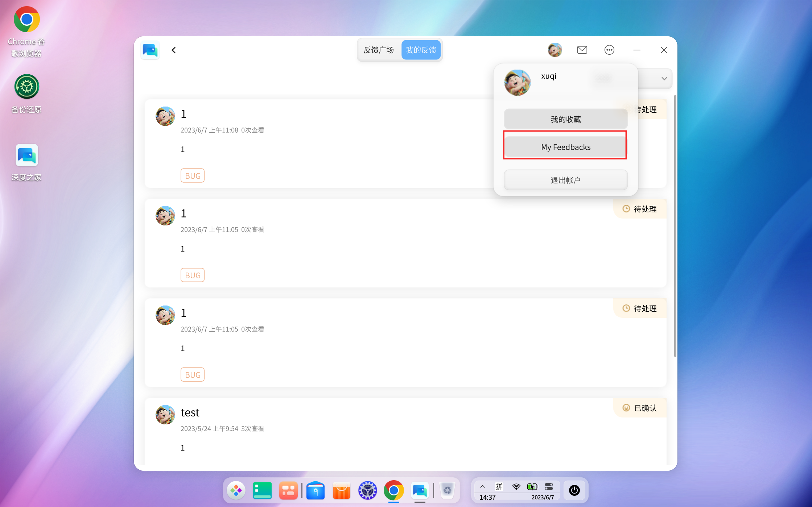Click the Deepin Home app logo

(x=150, y=50)
